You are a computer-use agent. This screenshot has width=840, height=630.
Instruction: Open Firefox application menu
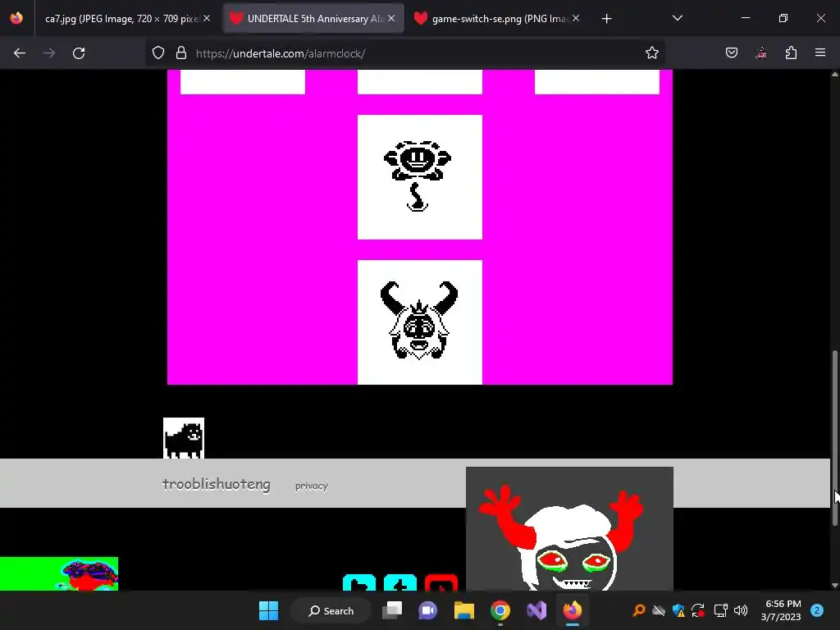(820, 52)
